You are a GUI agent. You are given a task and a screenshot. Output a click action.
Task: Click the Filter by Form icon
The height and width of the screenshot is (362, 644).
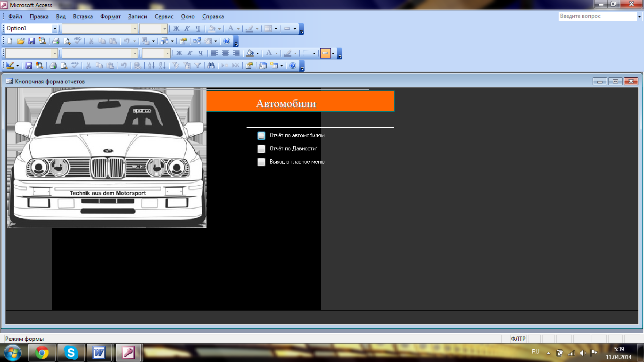click(187, 66)
